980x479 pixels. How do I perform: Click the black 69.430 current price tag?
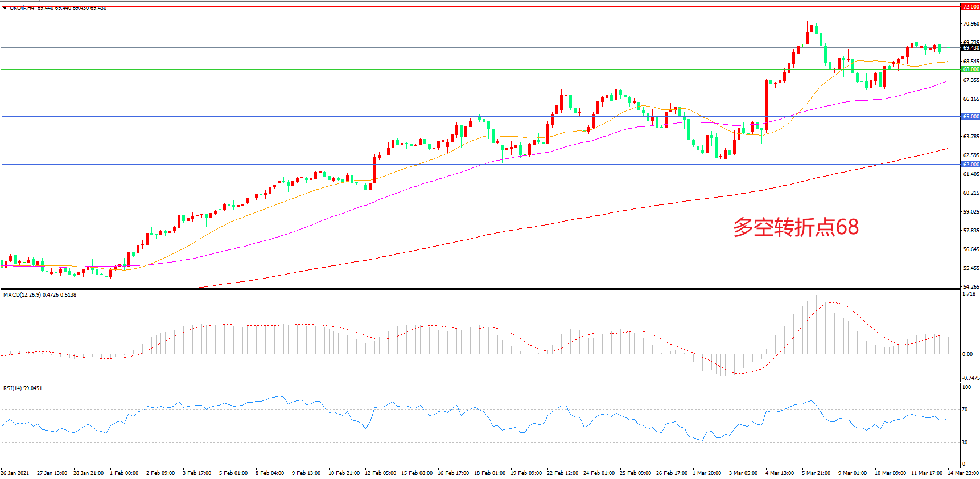pos(970,48)
